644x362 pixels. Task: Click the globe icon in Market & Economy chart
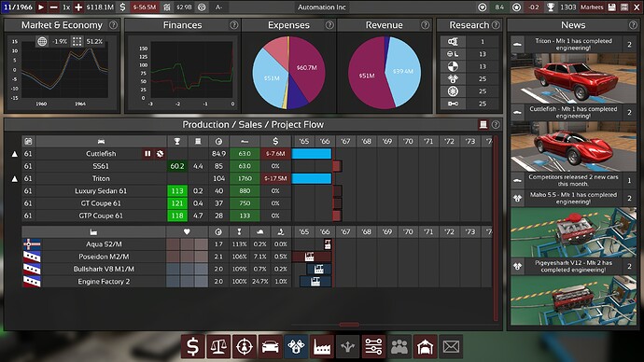pyautogui.click(x=42, y=41)
